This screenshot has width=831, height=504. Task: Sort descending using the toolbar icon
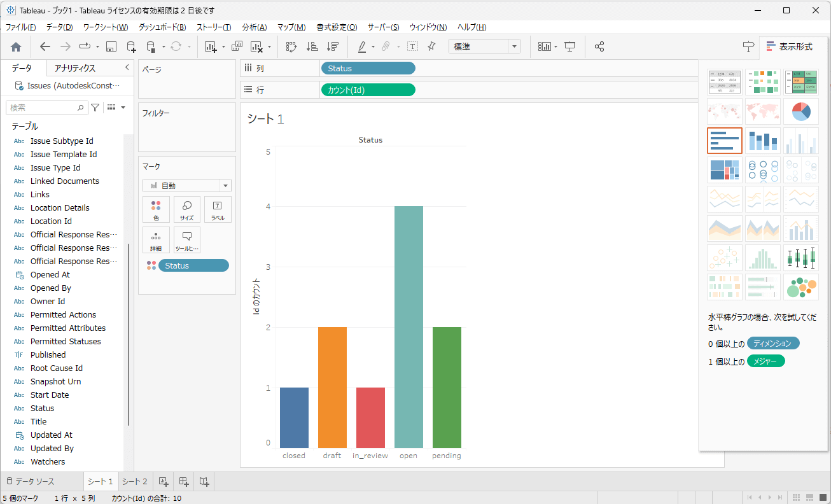[x=332, y=46]
